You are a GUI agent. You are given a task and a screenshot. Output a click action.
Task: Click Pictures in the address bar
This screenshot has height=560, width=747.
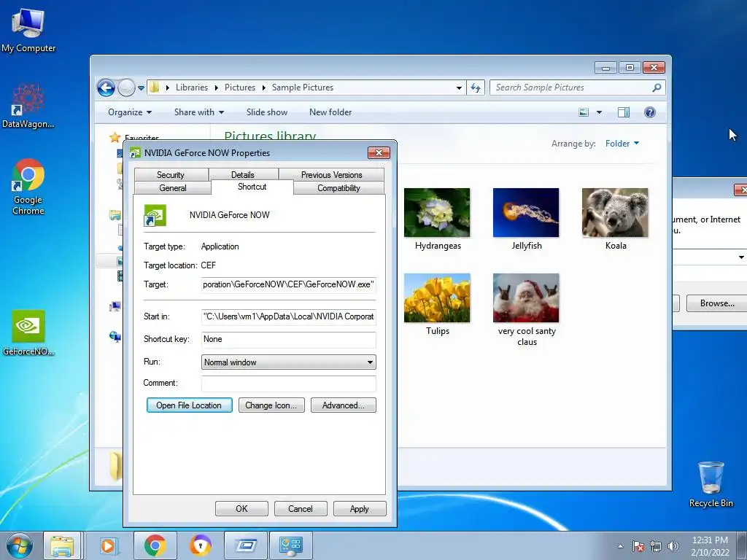(x=239, y=87)
